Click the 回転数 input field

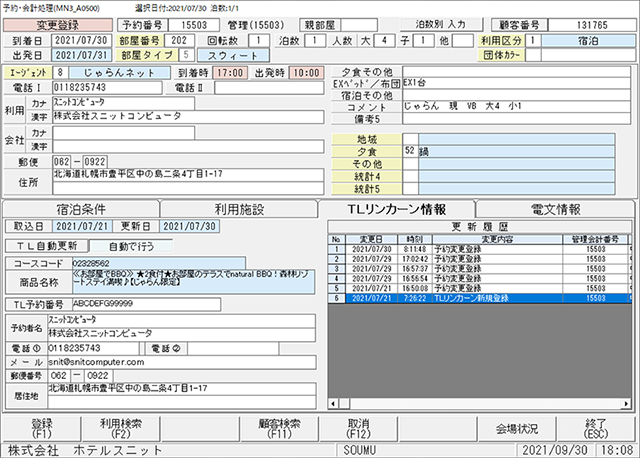coord(258,40)
